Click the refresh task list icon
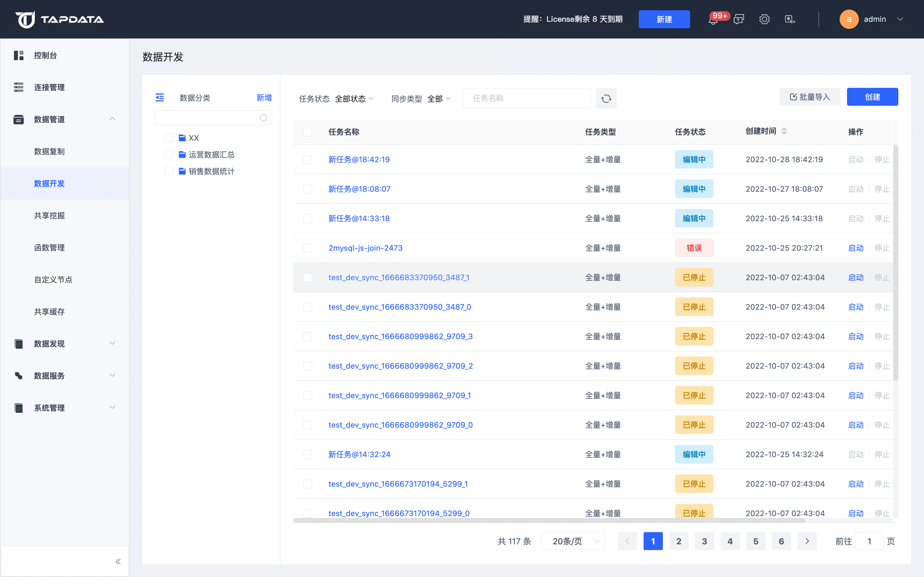924x577 pixels. pyautogui.click(x=606, y=98)
